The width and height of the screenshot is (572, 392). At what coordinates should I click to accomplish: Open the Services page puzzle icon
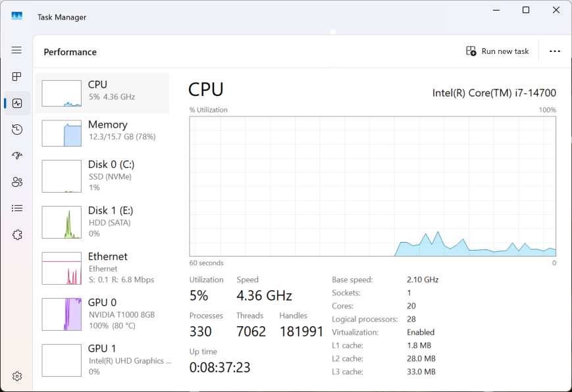[17, 235]
